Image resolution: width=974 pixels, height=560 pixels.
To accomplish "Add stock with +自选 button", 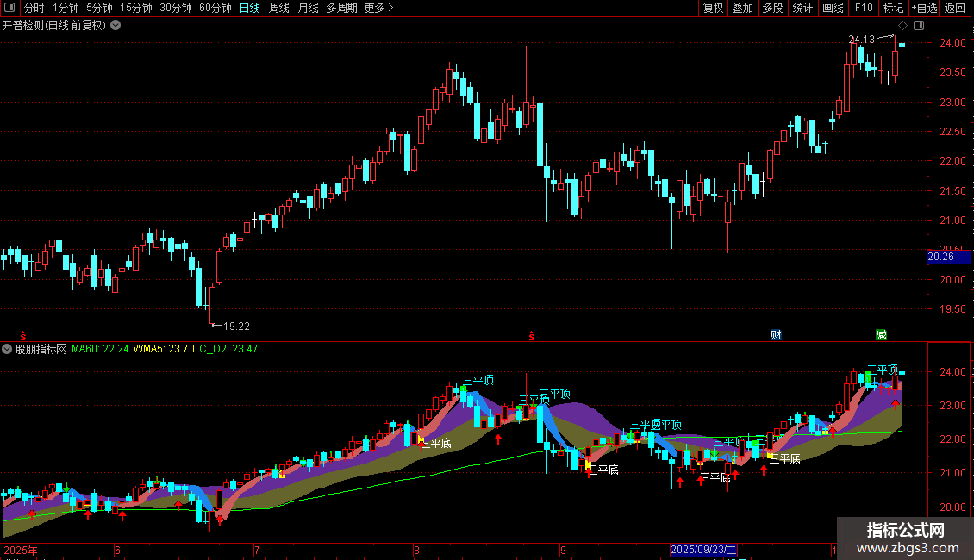I will (924, 8).
